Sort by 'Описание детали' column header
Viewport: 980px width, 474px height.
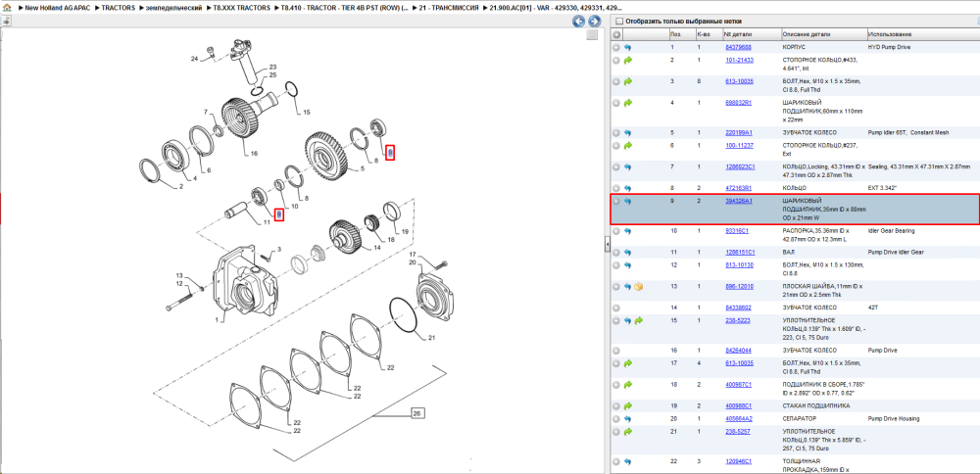click(823, 33)
